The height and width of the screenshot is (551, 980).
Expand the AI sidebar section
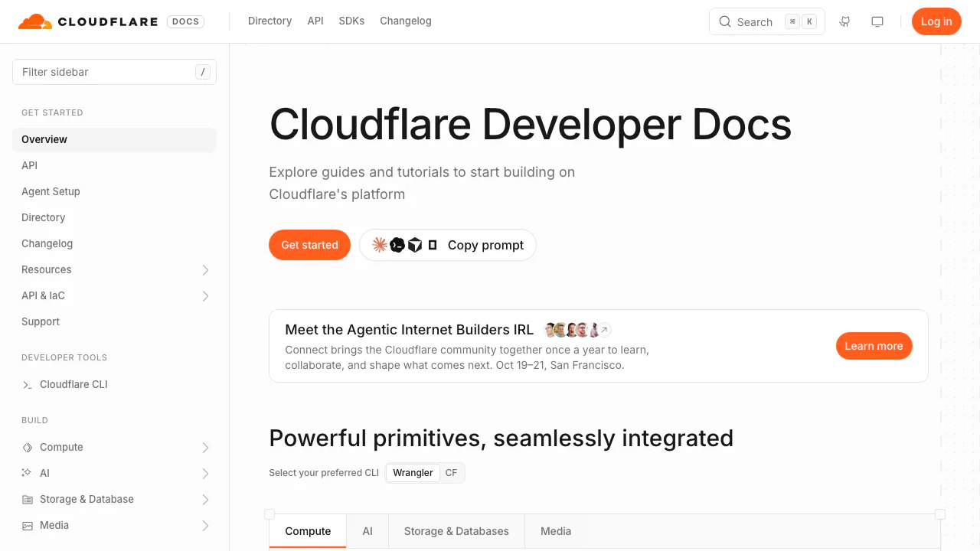click(205, 474)
